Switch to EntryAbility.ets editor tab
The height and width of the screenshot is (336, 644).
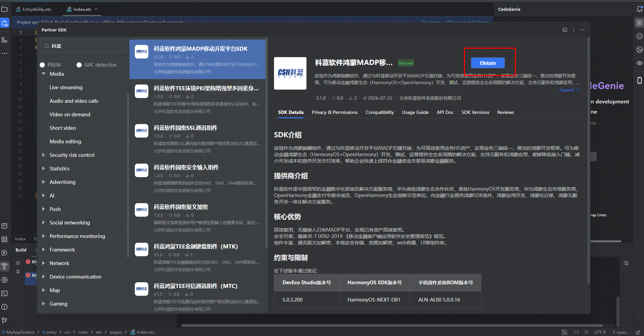(x=33, y=9)
